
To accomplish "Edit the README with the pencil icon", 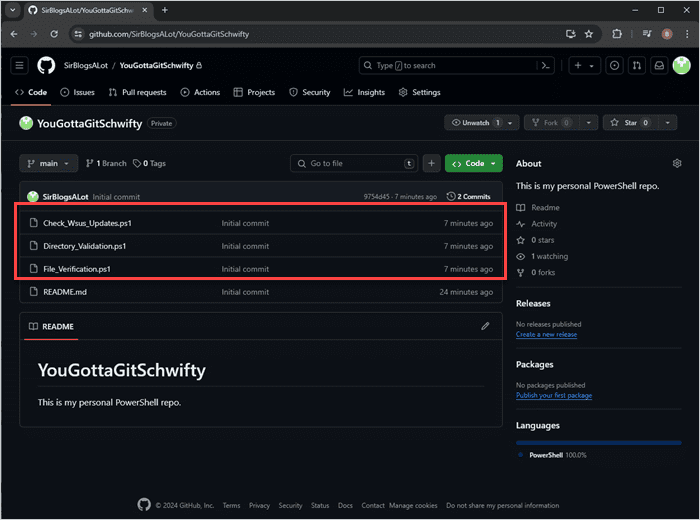I will pyautogui.click(x=485, y=326).
